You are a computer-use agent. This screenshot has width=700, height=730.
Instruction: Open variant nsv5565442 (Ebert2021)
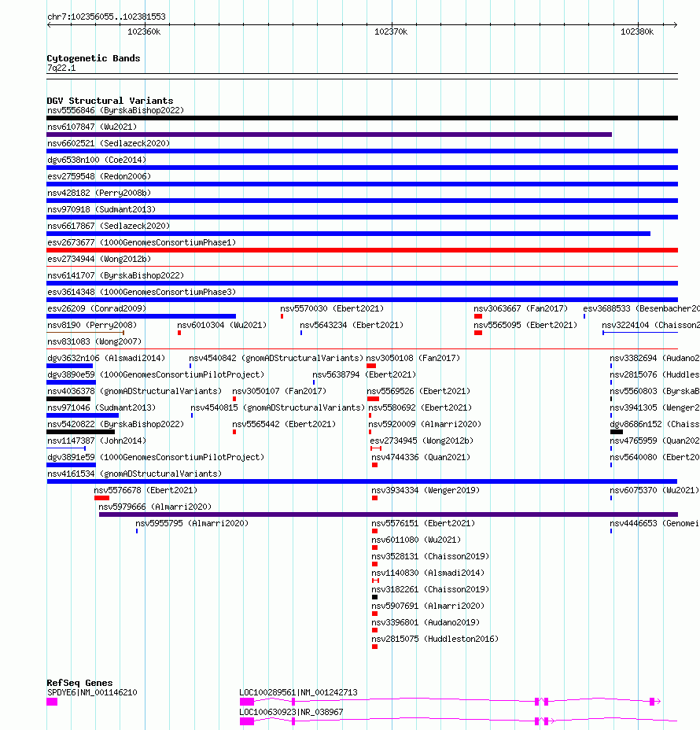click(284, 424)
